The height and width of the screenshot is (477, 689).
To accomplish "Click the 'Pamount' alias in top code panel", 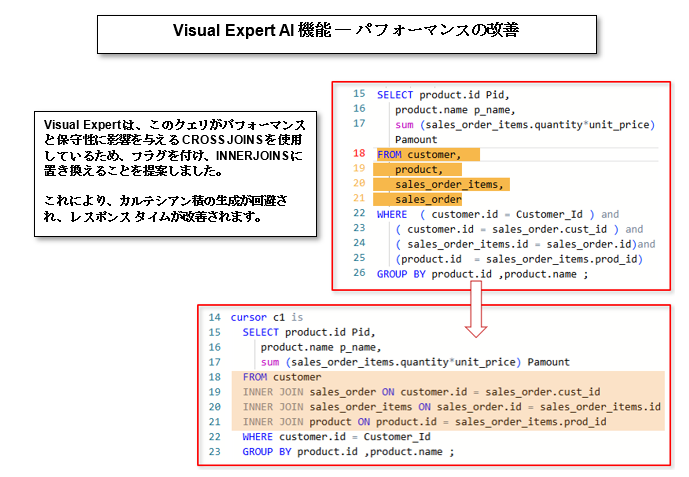I will click(416, 139).
